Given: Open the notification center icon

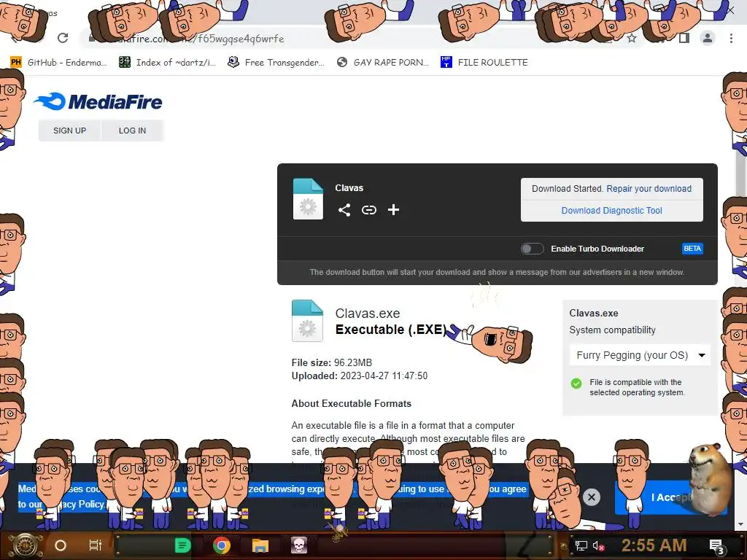Looking at the screenshot, I should [717, 547].
